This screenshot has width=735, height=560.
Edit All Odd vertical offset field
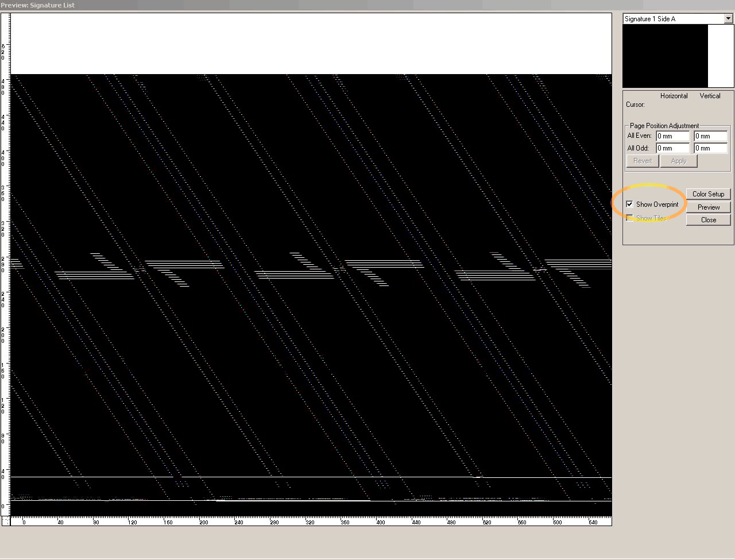pos(711,148)
